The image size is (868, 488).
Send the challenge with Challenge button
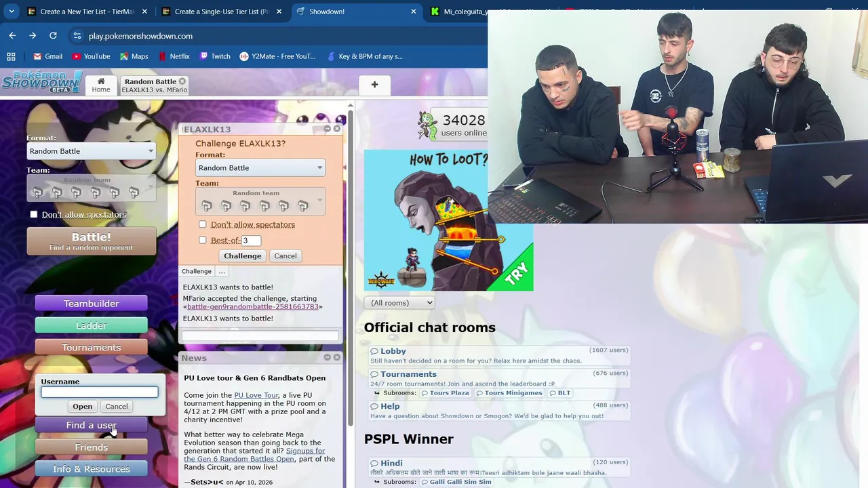coord(243,256)
